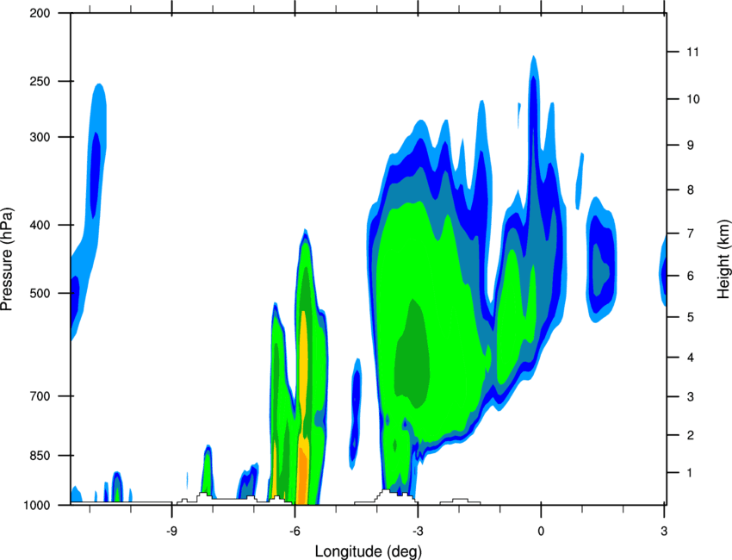This screenshot has width=732, height=560.
Task: Click the 250 pressure tick label
Action: [x=40, y=81]
